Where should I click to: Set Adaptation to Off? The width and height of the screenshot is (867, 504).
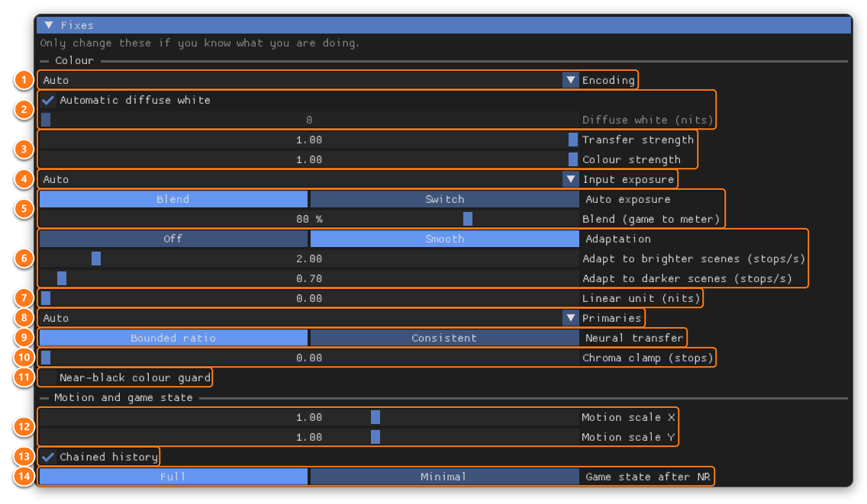coord(173,239)
